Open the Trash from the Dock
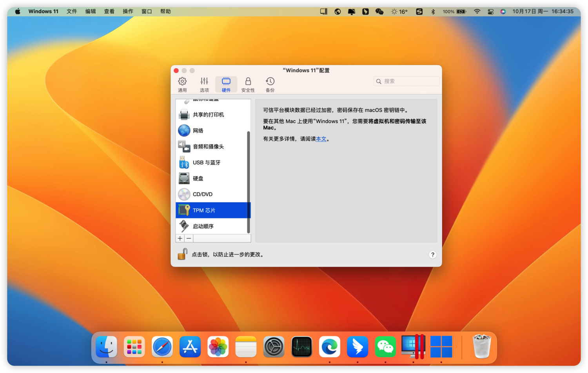Screen dimensions: 588x373 coord(482,347)
